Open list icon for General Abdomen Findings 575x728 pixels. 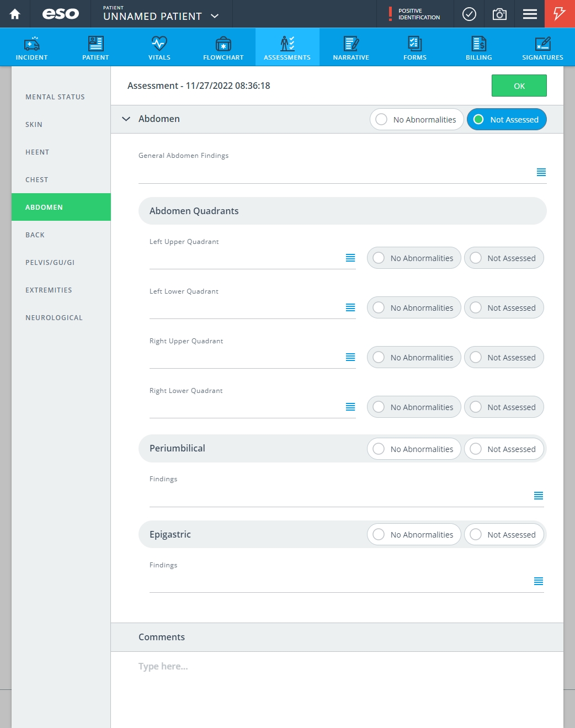(x=541, y=172)
